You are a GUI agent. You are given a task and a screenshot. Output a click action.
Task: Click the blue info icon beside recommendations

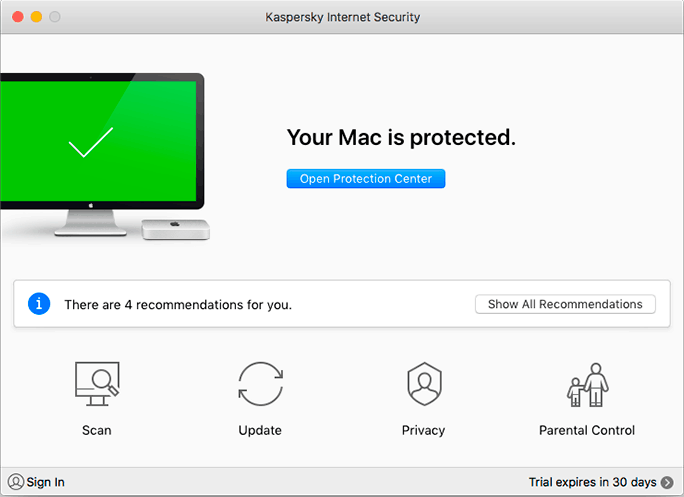pyautogui.click(x=39, y=304)
